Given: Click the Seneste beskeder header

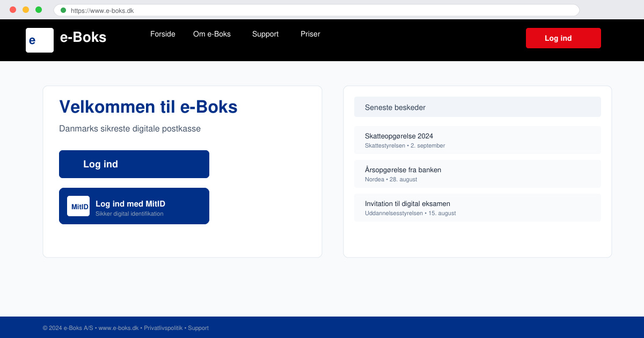Looking at the screenshot, I should point(478,107).
